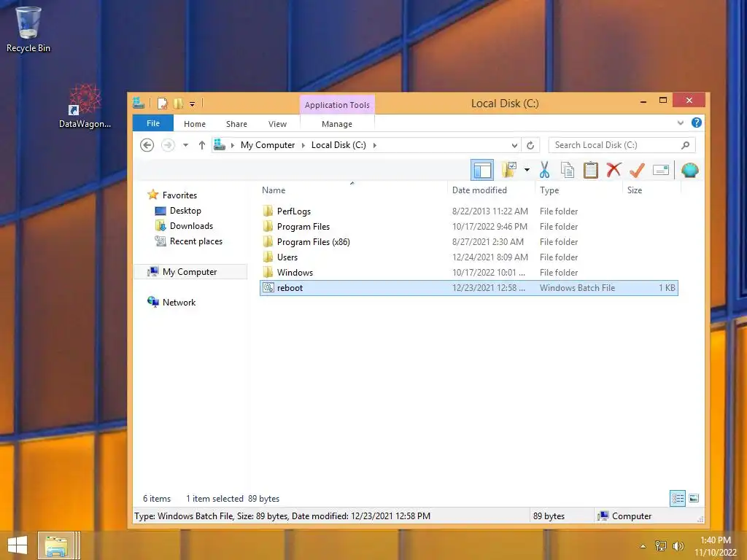Switch to Details view layout icon

coord(678,499)
